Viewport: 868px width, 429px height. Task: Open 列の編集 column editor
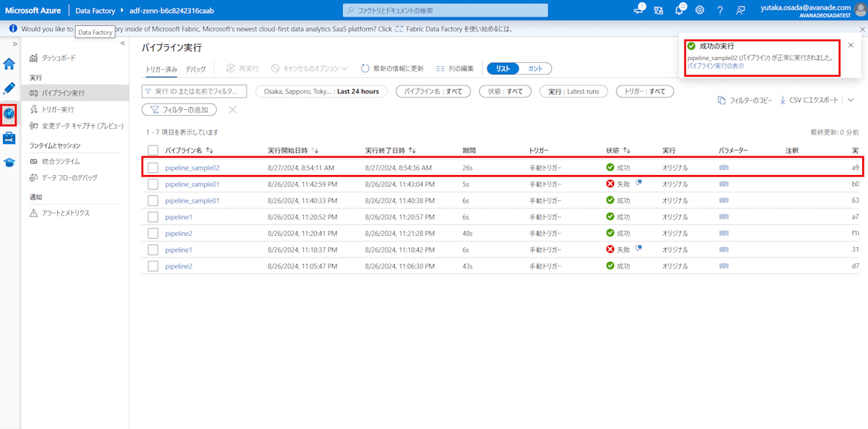click(455, 68)
